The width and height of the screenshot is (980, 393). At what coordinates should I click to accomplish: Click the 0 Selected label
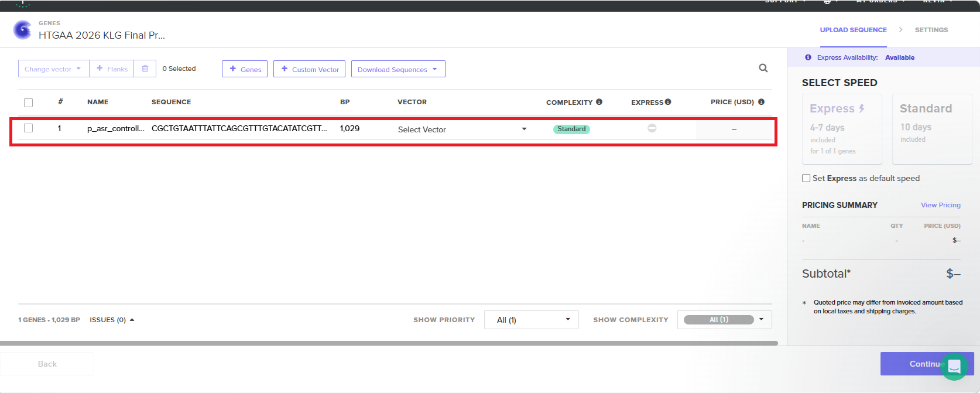point(179,69)
